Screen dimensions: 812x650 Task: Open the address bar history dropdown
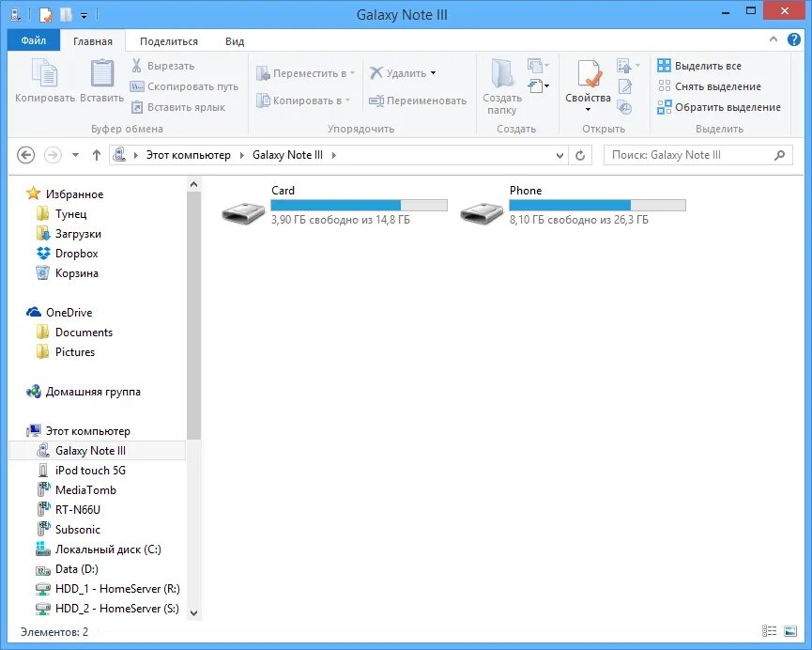tap(559, 155)
